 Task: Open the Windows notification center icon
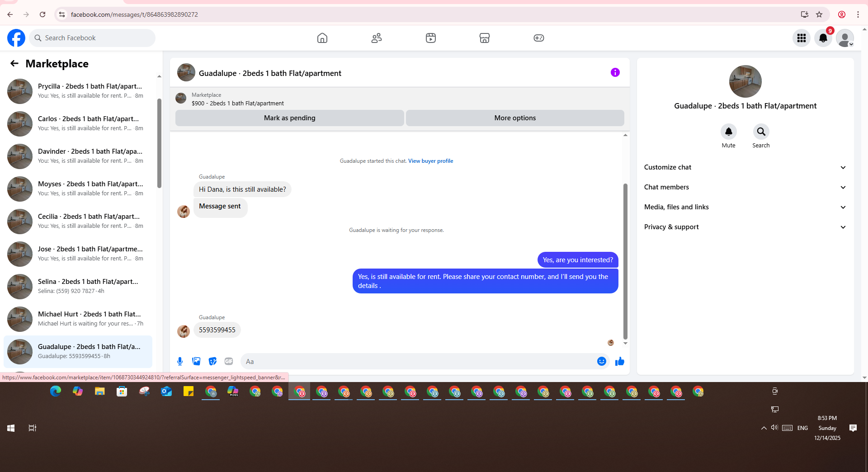[x=853, y=428]
